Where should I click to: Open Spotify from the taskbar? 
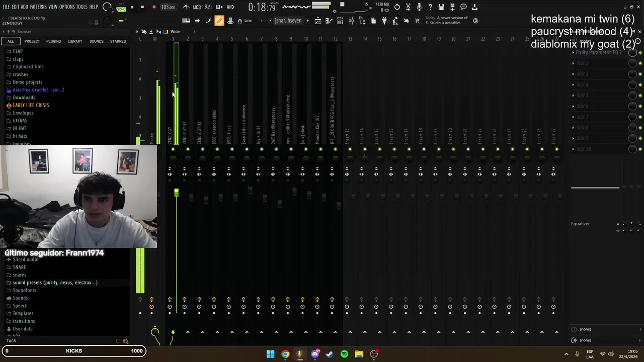[x=344, y=354]
